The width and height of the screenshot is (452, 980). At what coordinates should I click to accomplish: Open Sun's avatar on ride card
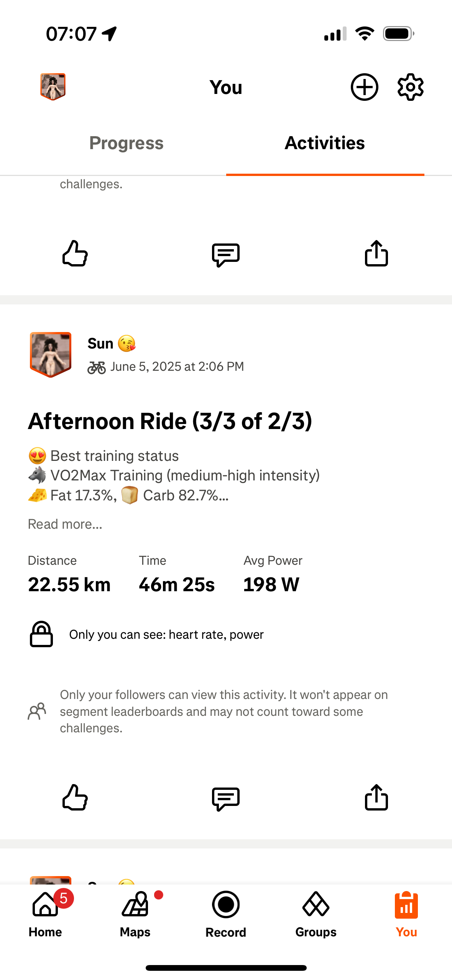(51, 355)
